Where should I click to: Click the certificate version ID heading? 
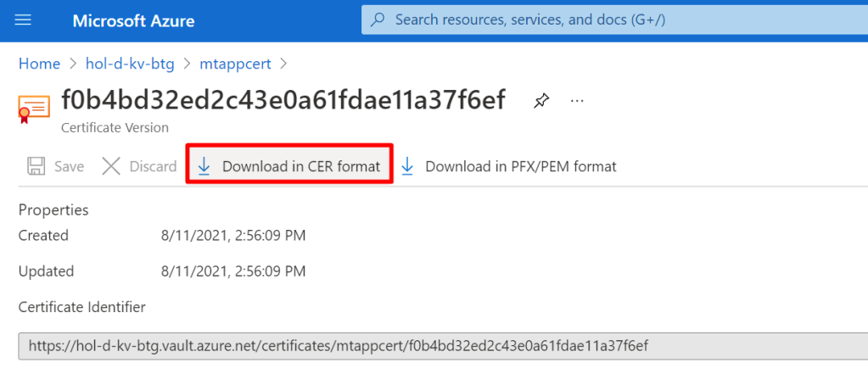click(283, 100)
